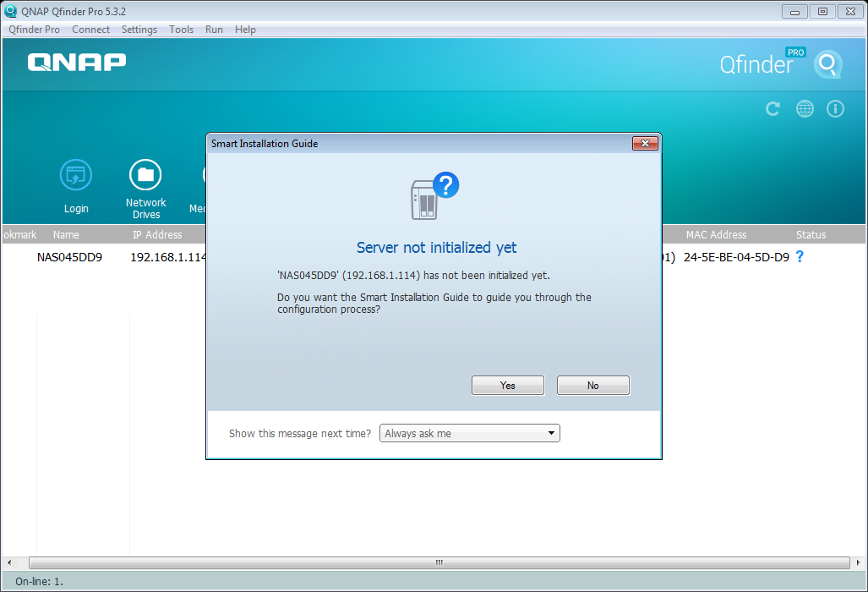Click Yes to start Smart Installation Guide

point(508,386)
